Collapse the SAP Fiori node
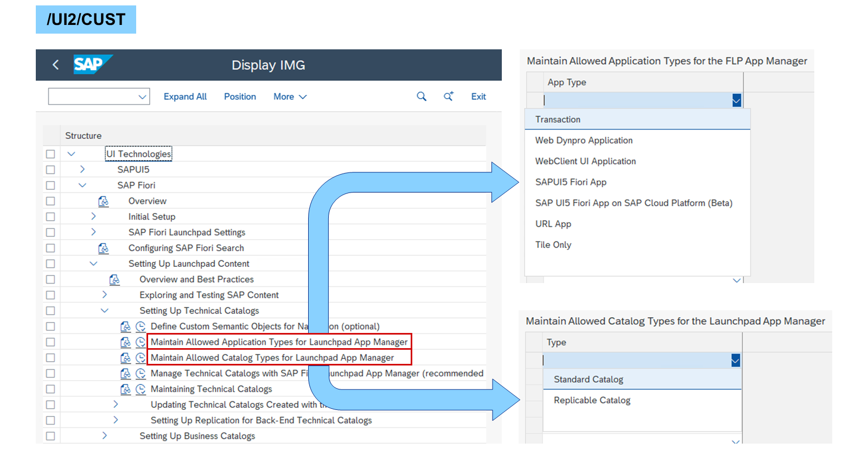Image resolution: width=868 pixels, height=449 pixels. coord(82,185)
